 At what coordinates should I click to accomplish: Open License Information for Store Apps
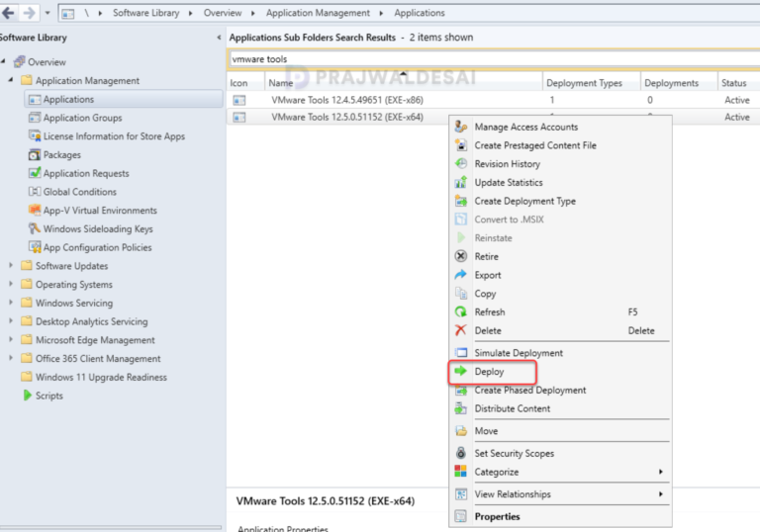[x=114, y=136]
